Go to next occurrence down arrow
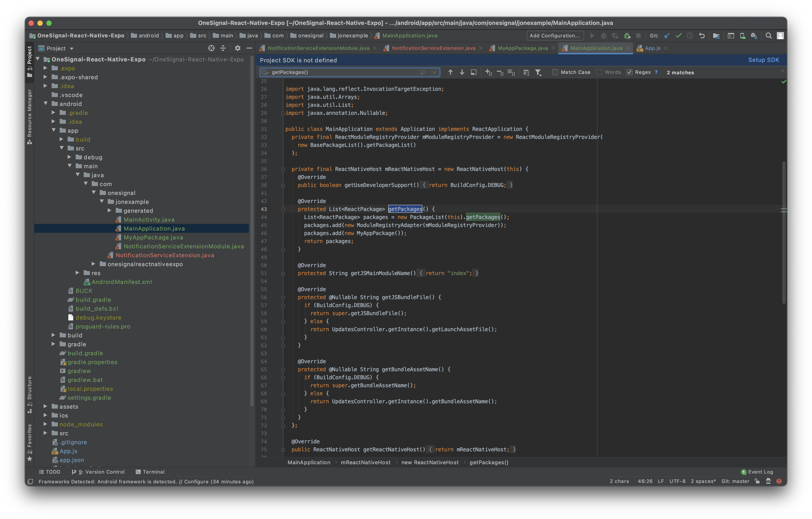 (462, 72)
